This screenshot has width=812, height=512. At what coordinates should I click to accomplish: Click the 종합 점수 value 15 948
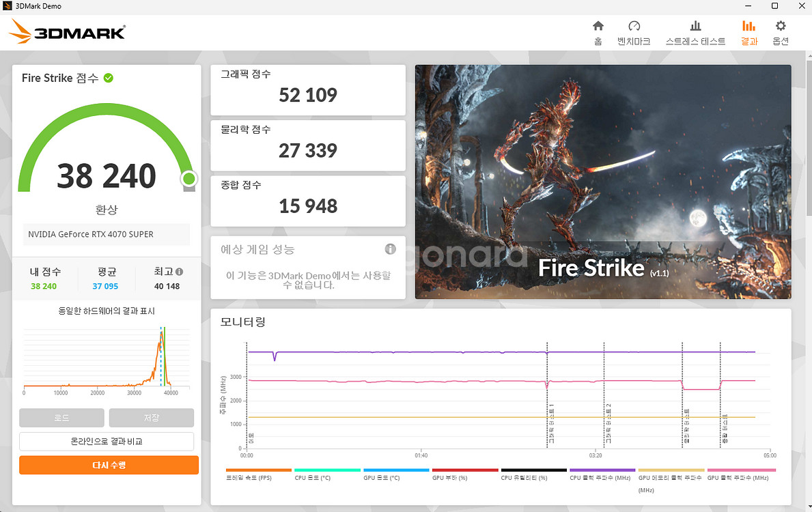[x=307, y=206]
